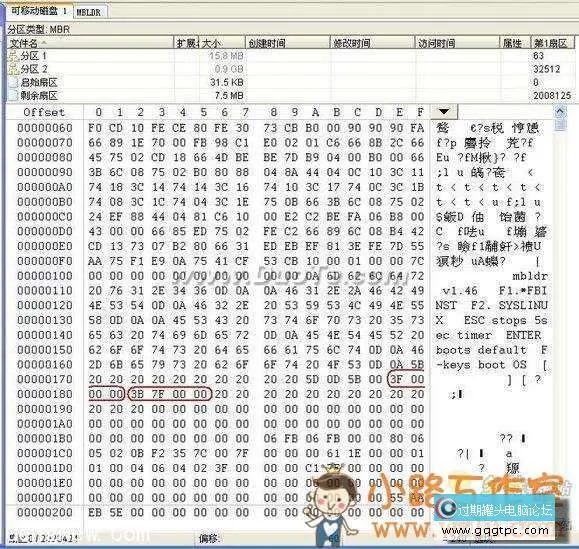Click the file icon beside 剩余扇区

[14, 96]
